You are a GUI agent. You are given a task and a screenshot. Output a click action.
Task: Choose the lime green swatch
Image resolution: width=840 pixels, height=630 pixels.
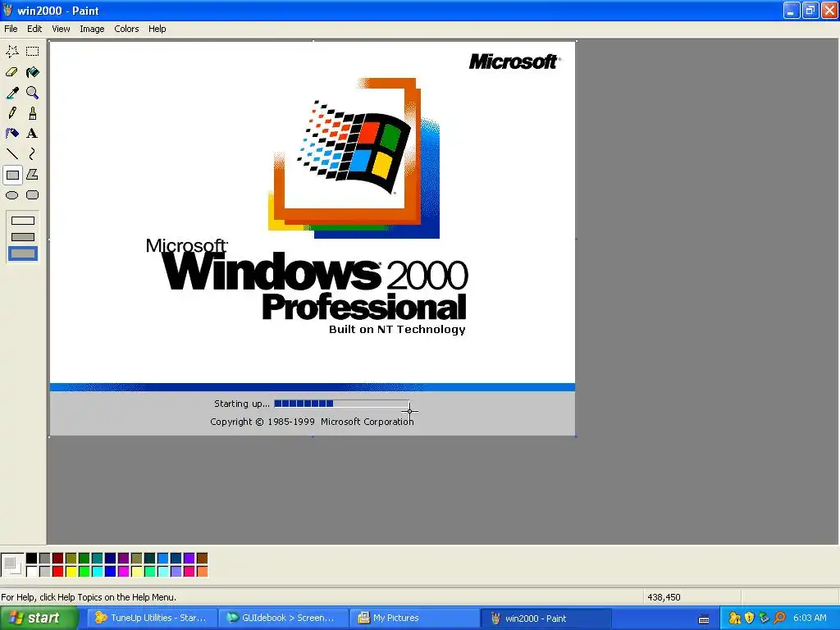84,572
